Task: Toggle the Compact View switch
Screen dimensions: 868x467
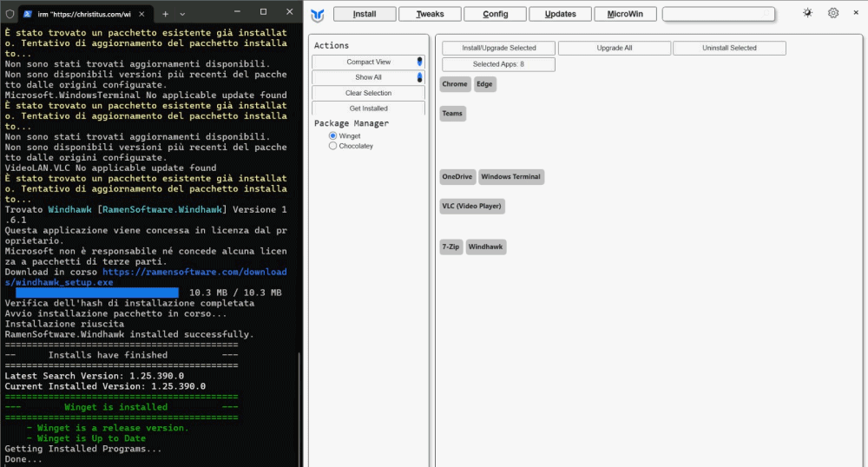Action: [419, 62]
